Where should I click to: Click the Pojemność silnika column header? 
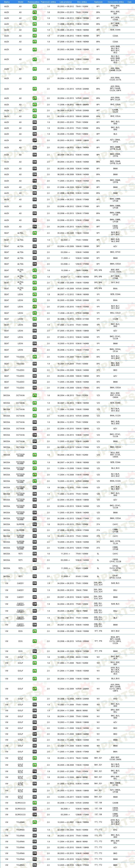click(x=48, y=2)
